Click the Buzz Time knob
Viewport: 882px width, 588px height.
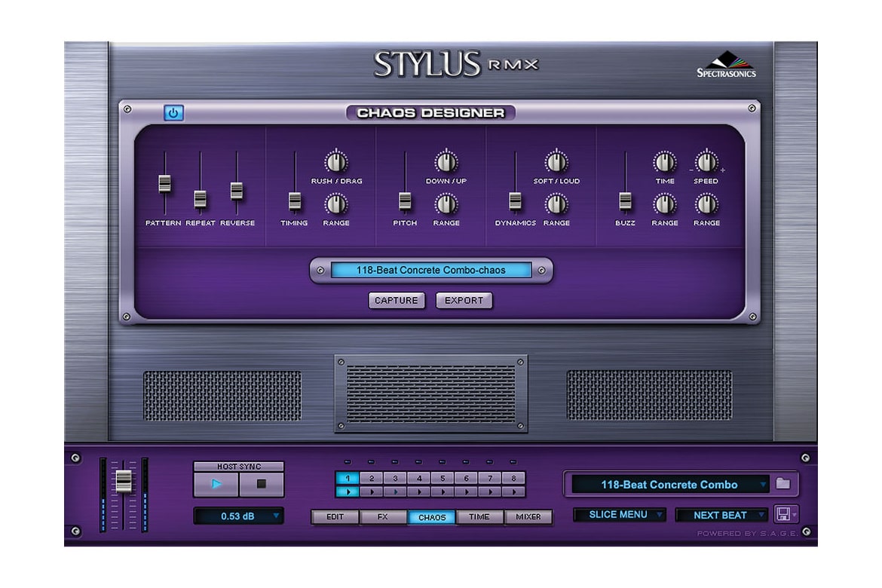[x=664, y=162]
